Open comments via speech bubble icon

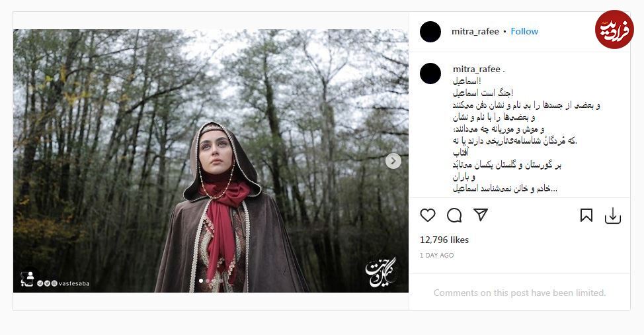pos(454,215)
